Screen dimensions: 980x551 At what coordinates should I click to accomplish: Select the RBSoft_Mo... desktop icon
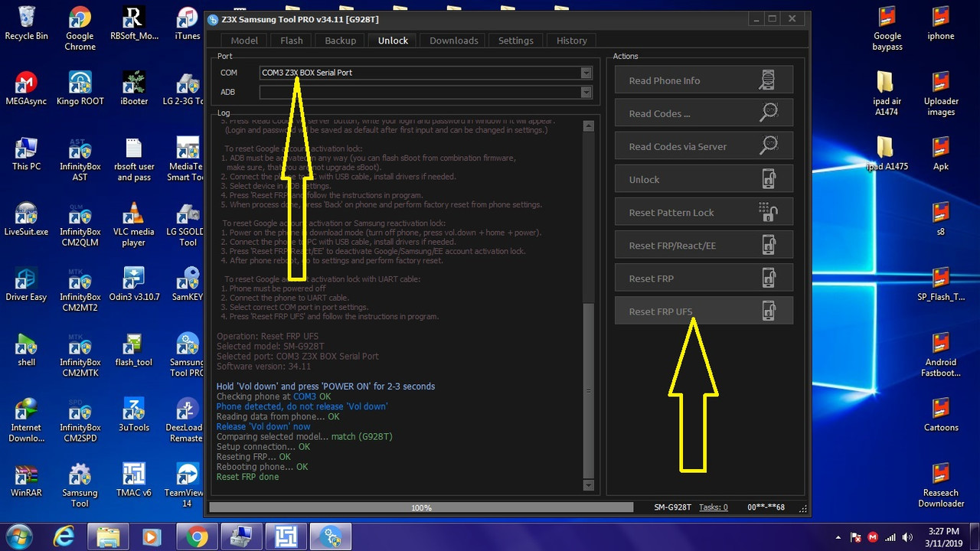click(x=133, y=24)
